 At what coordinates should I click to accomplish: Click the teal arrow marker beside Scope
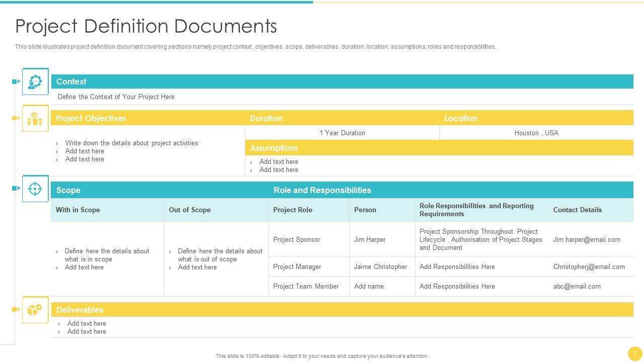pos(16,188)
